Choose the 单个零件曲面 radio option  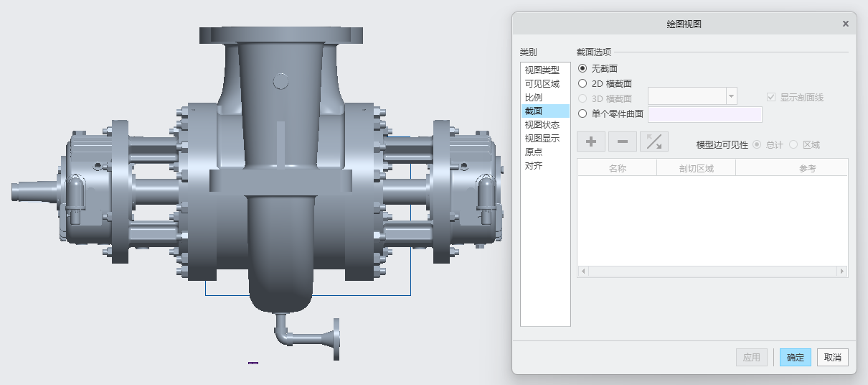pyautogui.click(x=582, y=113)
